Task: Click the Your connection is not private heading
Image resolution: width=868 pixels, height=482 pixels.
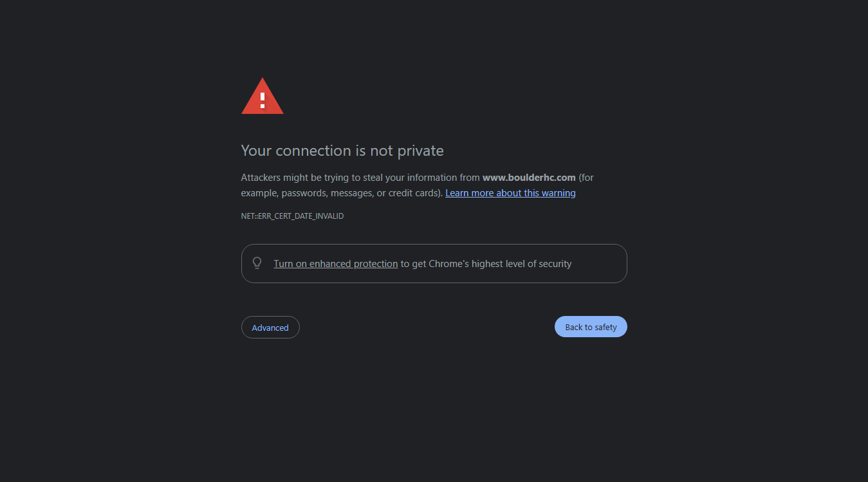Action: click(342, 151)
